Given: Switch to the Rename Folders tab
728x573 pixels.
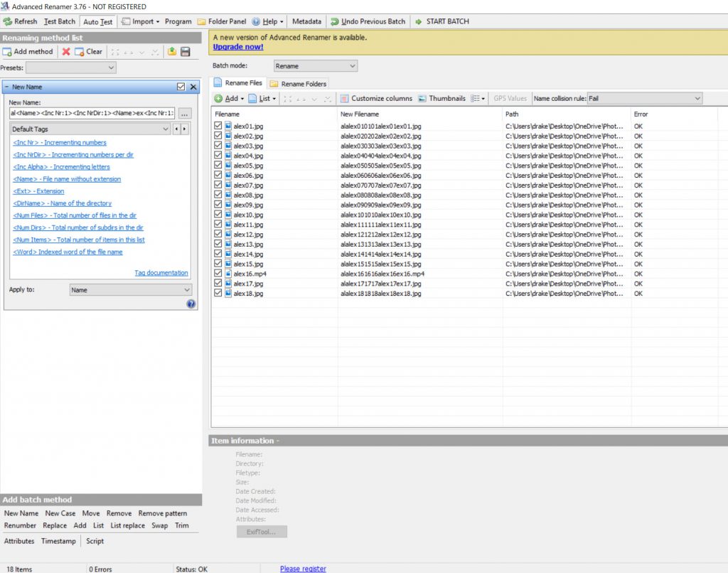Looking at the screenshot, I should pos(298,83).
